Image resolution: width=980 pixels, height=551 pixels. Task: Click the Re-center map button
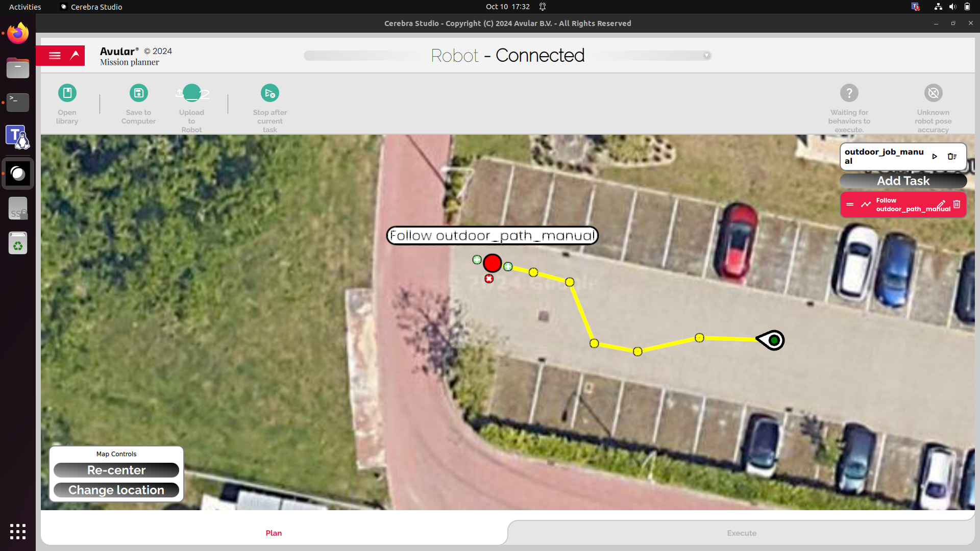point(116,470)
